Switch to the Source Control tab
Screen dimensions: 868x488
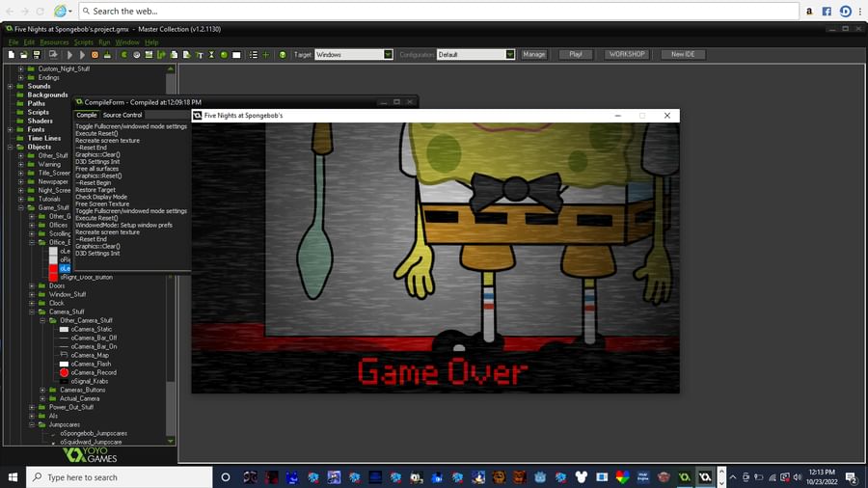coord(122,115)
